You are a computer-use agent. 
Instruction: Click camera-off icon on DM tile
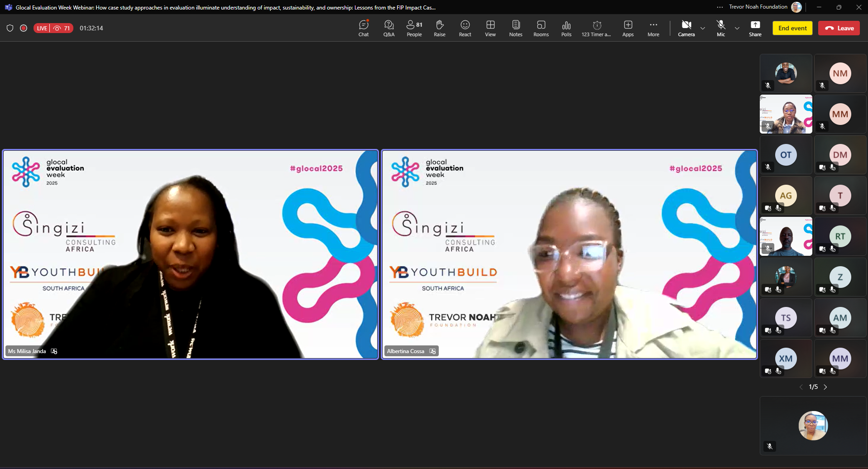click(x=822, y=167)
